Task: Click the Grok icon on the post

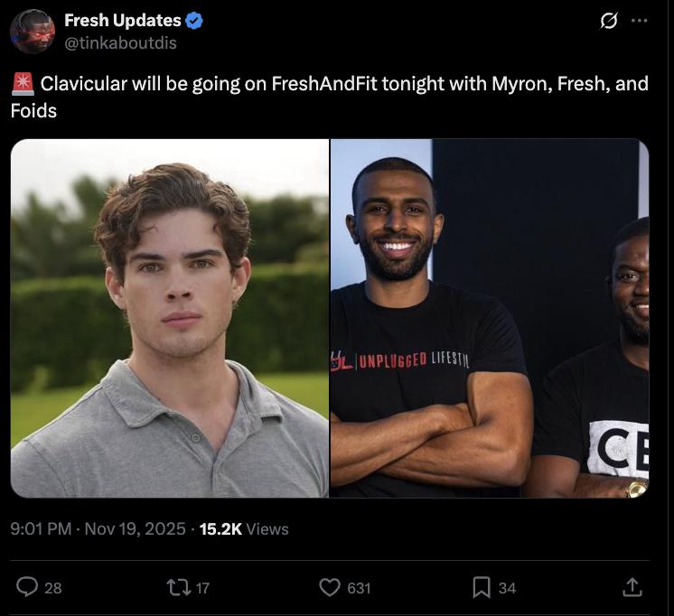Action: (609, 22)
